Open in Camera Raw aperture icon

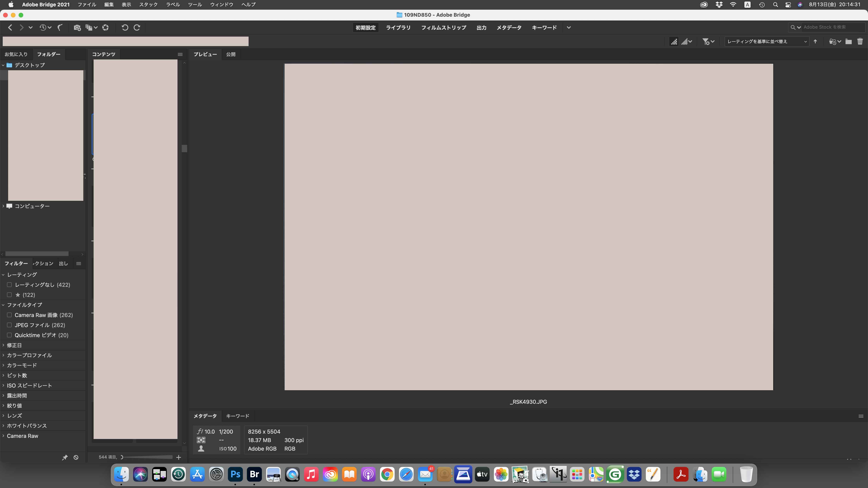point(105,28)
